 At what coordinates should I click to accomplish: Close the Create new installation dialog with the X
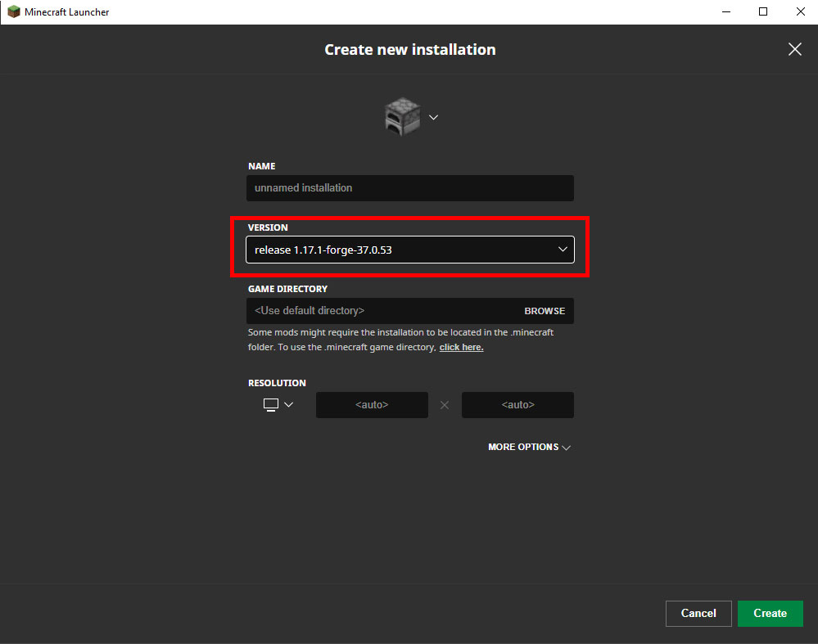(x=794, y=49)
